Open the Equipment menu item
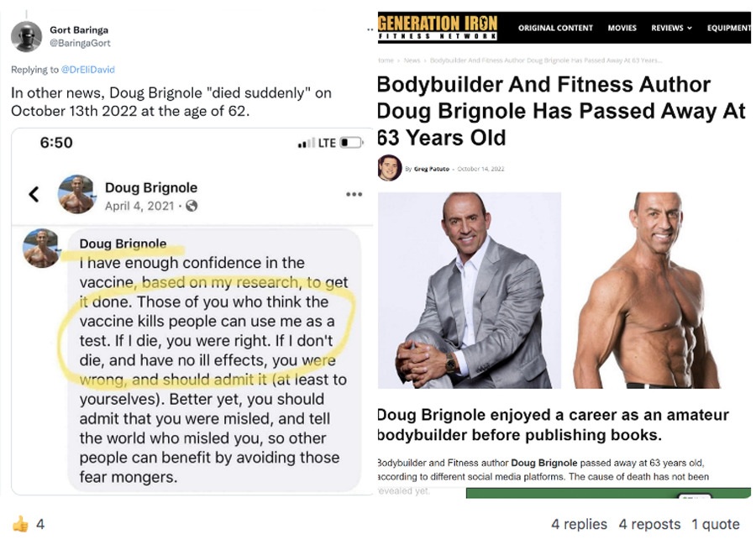The image size is (756, 545). tap(728, 28)
